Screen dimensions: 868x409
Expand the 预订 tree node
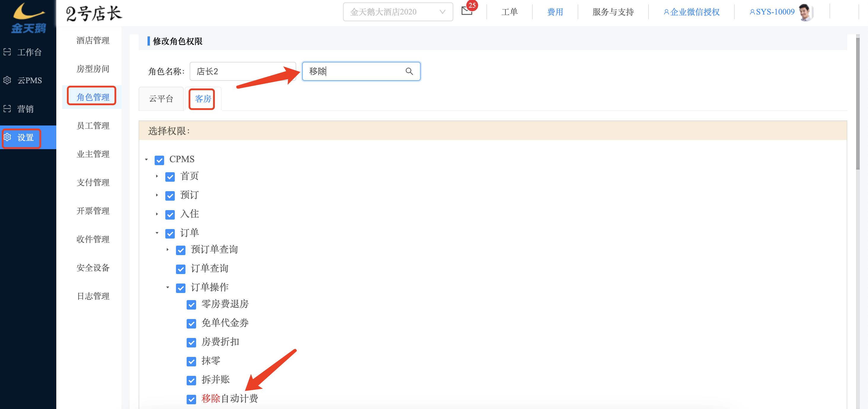(x=157, y=195)
